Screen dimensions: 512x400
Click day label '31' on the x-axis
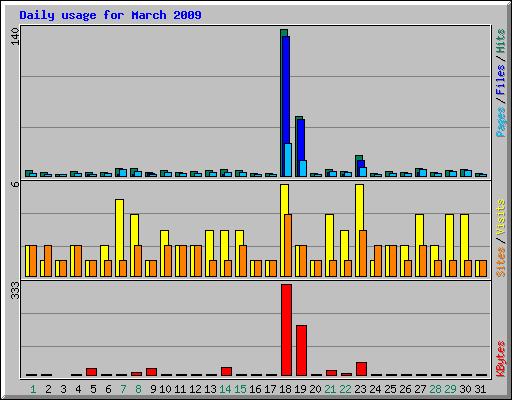[x=480, y=389]
